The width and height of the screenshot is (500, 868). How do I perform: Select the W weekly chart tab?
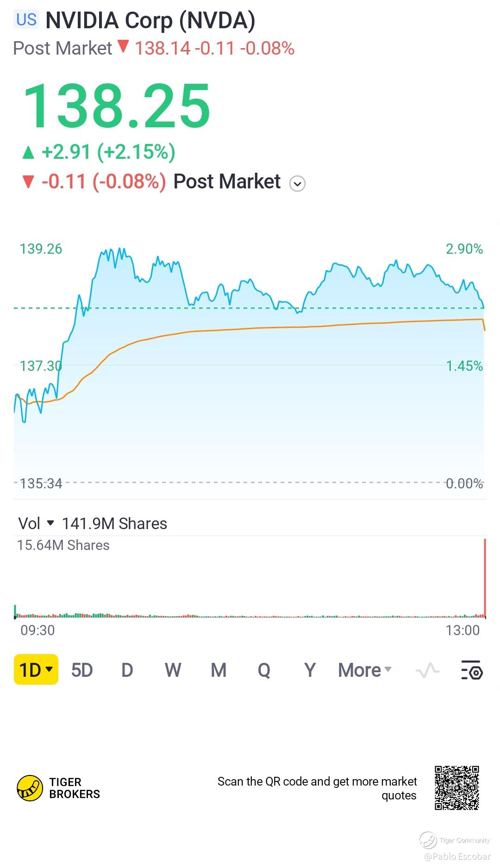pyautogui.click(x=173, y=670)
